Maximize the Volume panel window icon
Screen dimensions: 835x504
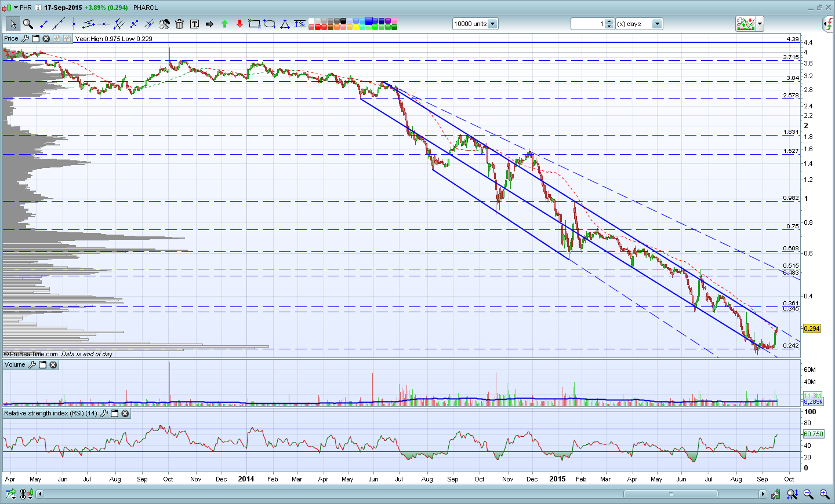[x=42, y=365]
